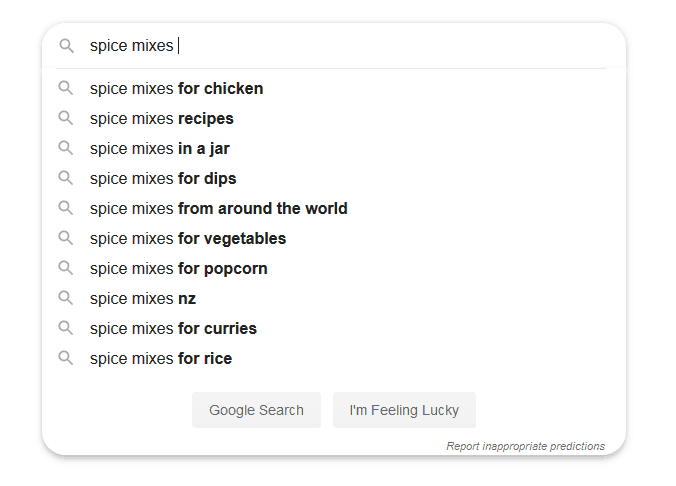The image size is (676, 486).
Task: Click magnifier icon beside 'for dips' suggestion
Action: click(66, 178)
